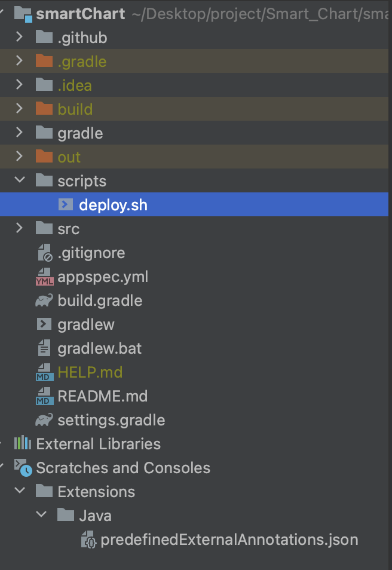The image size is (392, 570).
Task: Select the .gitignore file name
Action: pyautogui.click(x=91, y=253)
